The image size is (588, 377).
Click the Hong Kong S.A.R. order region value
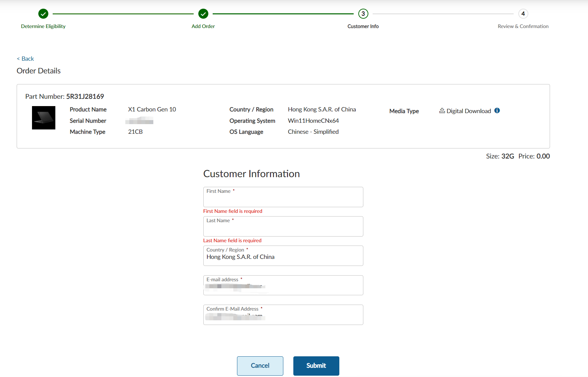(x=322, y=109)
